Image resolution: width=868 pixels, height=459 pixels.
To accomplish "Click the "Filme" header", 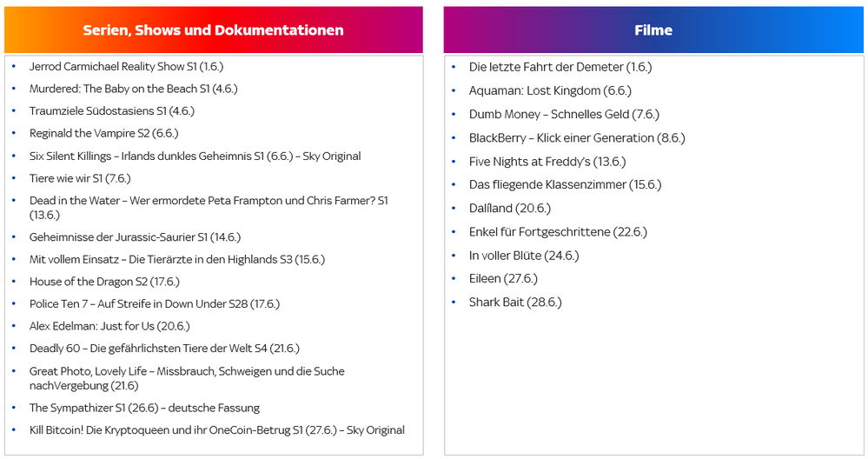I will click(x=653, y=30).
